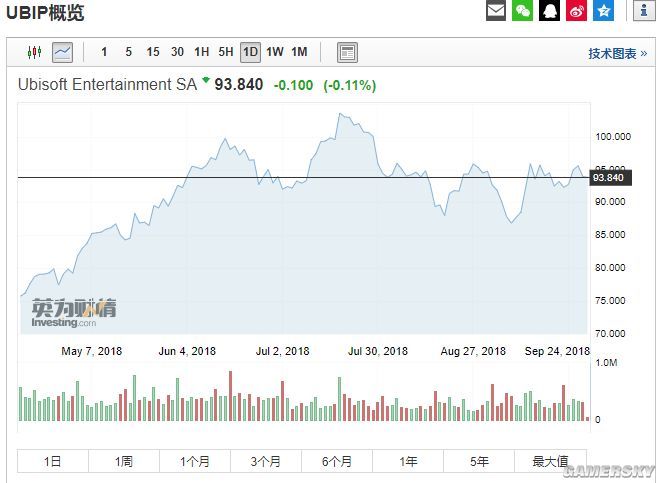Image resolution: width=661 pixels, height=483 pixels.
Task: Select the 1W interval
Action: click(x=275, y=52)
